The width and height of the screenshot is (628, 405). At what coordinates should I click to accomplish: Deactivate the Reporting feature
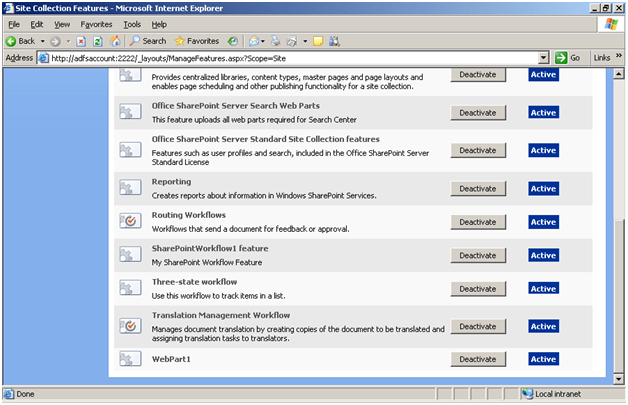pos(478,188)
